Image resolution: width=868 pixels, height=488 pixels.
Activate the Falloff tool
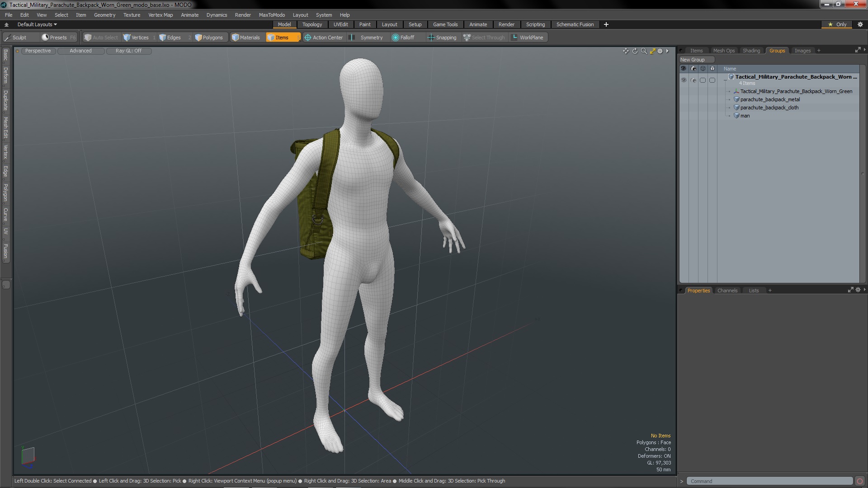[403, 38]
